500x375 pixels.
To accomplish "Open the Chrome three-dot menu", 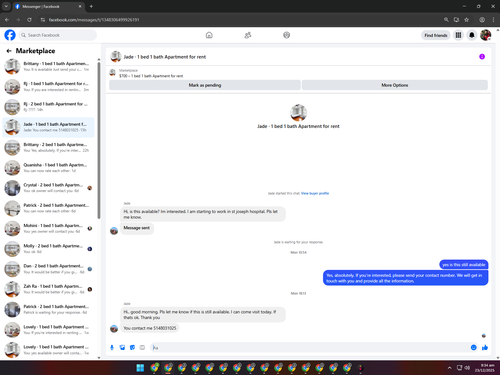I will point(493,20).
